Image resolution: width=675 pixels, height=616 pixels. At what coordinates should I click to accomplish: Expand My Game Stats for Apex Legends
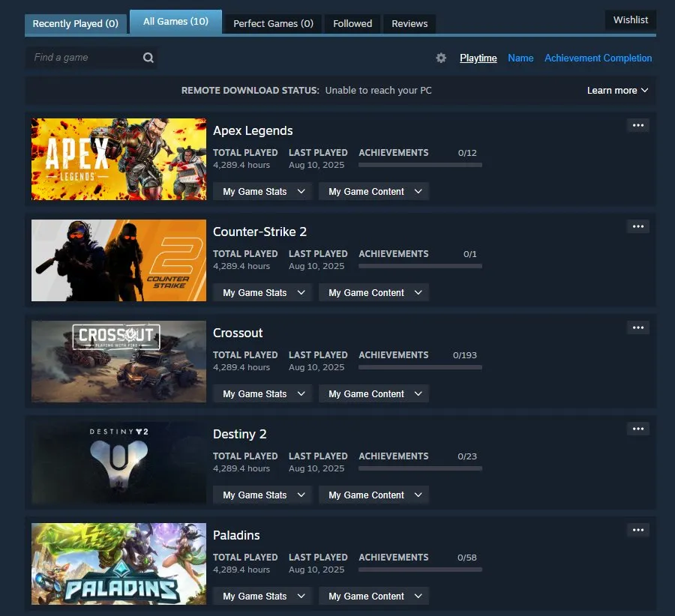coord(262,191)
